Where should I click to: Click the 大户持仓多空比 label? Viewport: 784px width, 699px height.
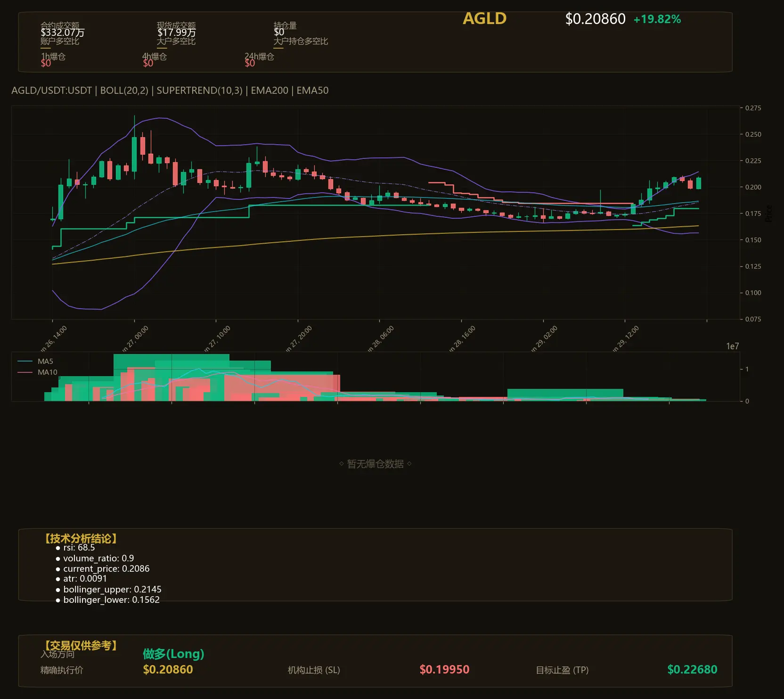point(301,41)
